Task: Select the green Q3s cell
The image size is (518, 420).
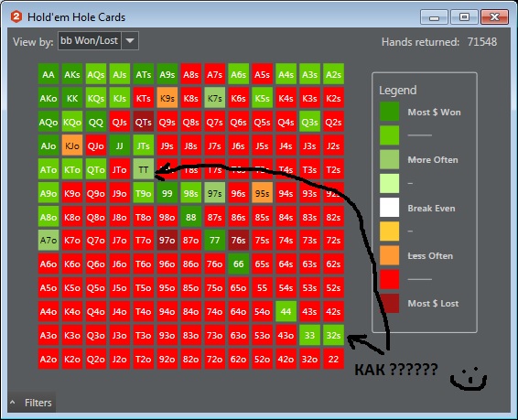Action: pos(310,122)
